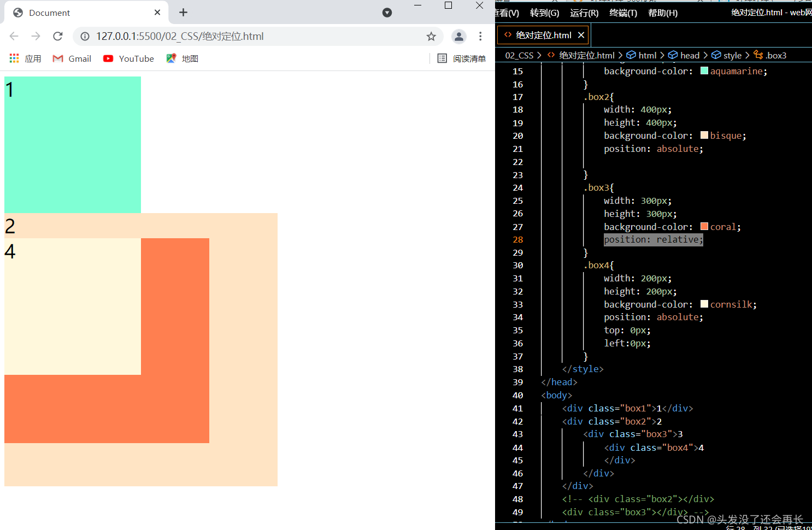
Task: Click the coral color swatch in code
Action: 704,226
